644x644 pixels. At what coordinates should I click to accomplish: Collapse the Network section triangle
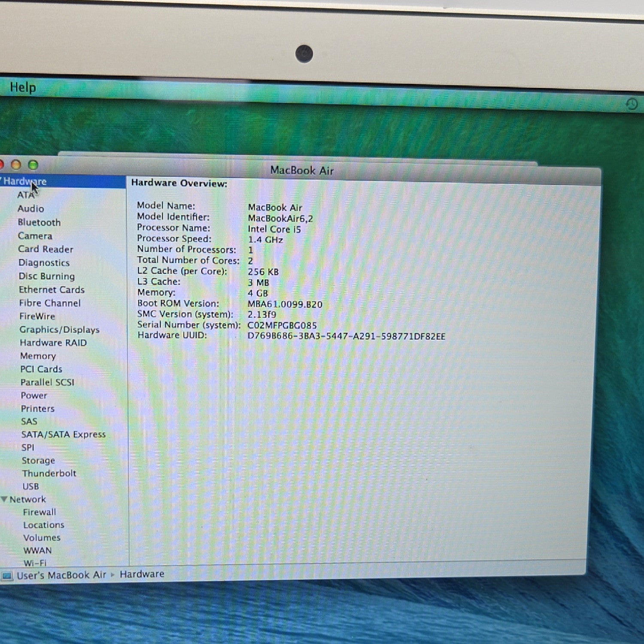[x=4, y=499]
